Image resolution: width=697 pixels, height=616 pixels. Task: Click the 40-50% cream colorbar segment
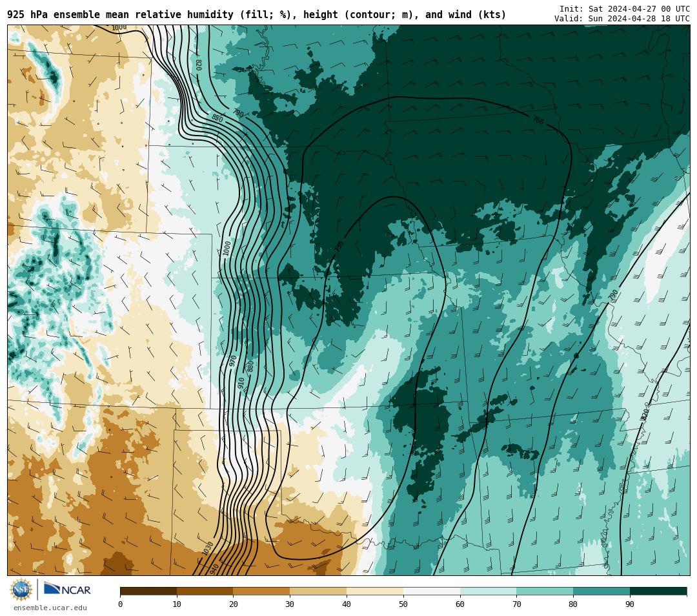(375, 591)
